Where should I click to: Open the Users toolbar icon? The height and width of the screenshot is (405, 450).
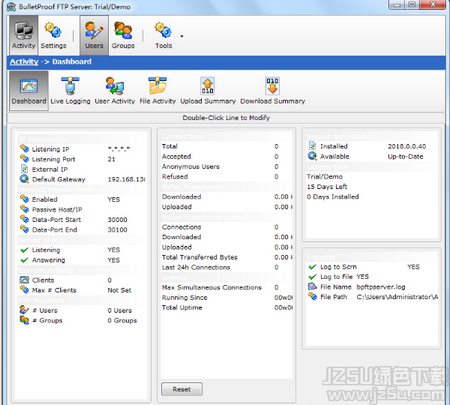pyautogui.click(x=94, y=35)
